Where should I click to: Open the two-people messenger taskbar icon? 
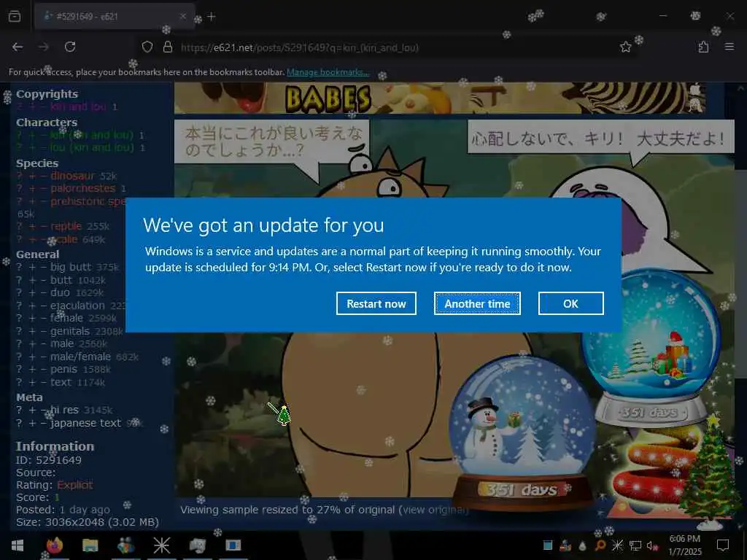125,545
